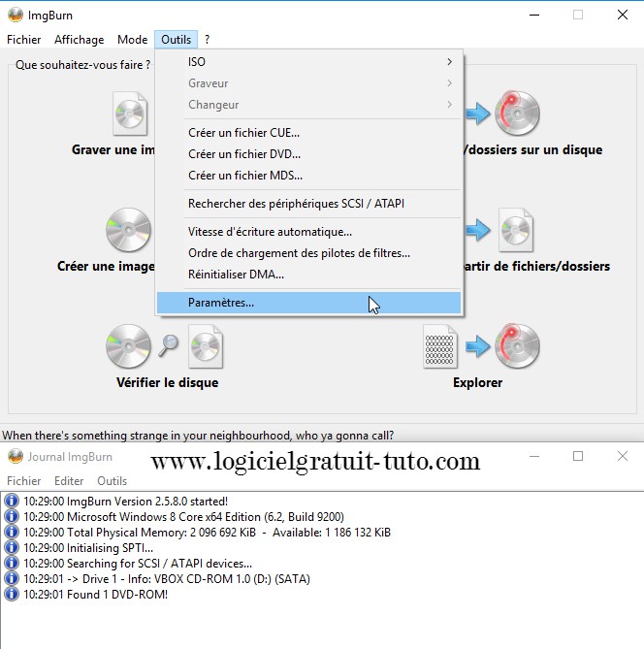644x649 pixels.
Task: Click the blue arrow beside the top-right burning disc
Action: (477, 114)
